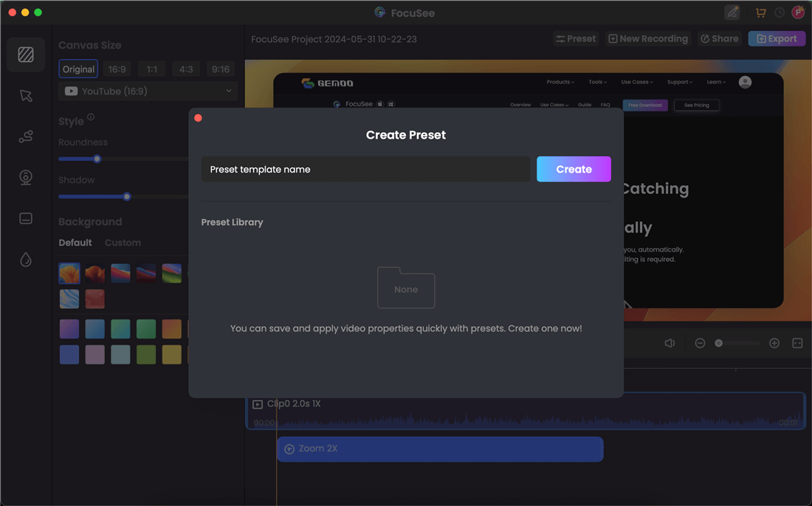The height and width of the screenshot is (506, 812).
Task: Select the Zoom 2X timeline clip
Action: point(440,449)
